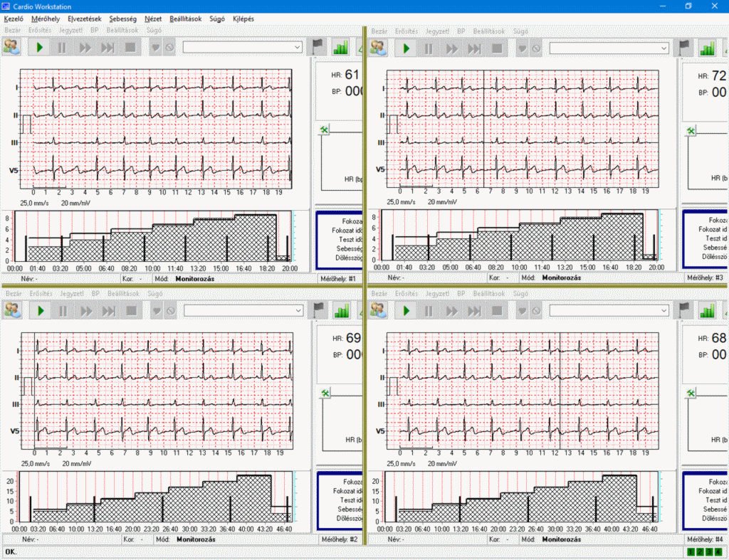Screen dimensions: 729x560
Task: Choose Kilépés from the menu bar
Action: pyautogui.click(x=243, y=19)
